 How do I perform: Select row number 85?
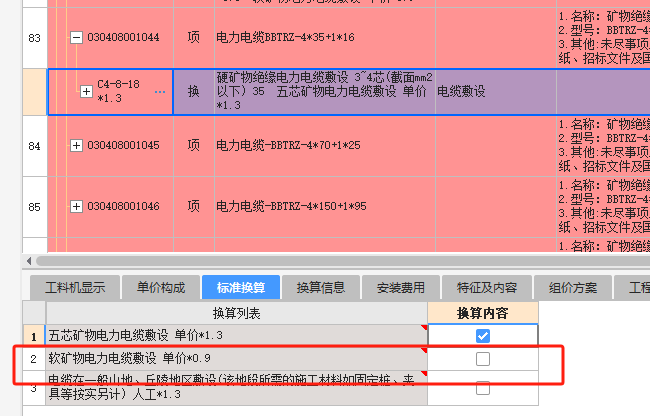point(34,207)
